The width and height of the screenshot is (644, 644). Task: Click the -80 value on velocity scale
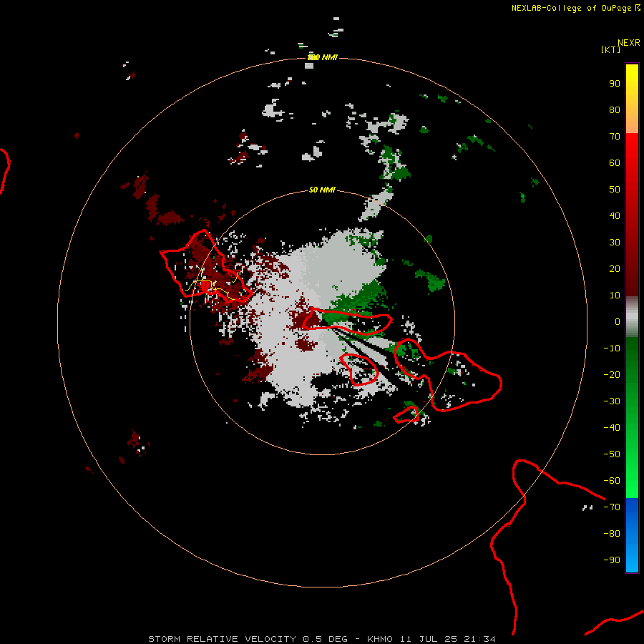click(x=612, y=534)
